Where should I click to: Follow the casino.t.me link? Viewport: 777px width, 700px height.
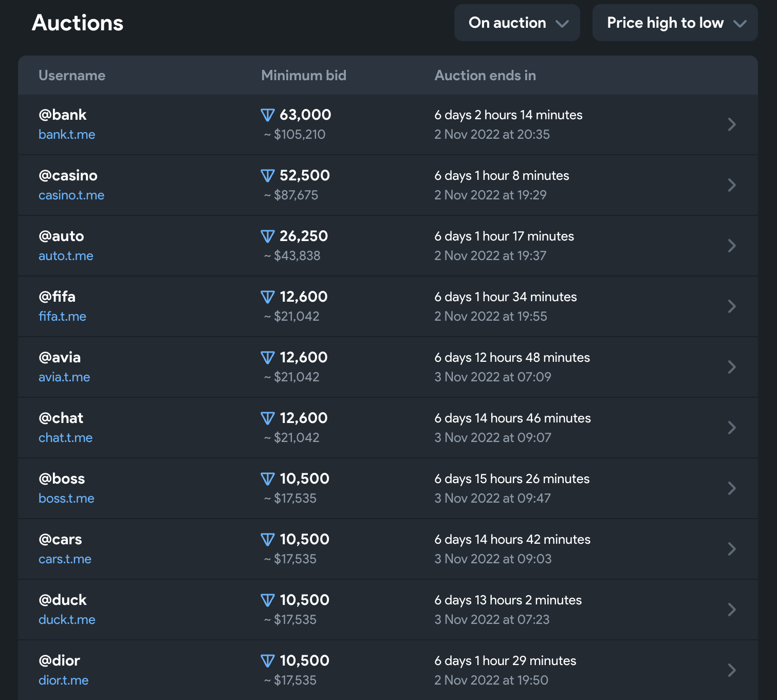71,195
